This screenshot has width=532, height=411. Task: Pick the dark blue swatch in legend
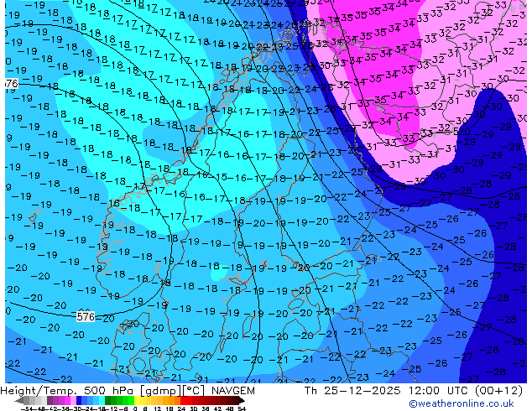coord(79,400)
